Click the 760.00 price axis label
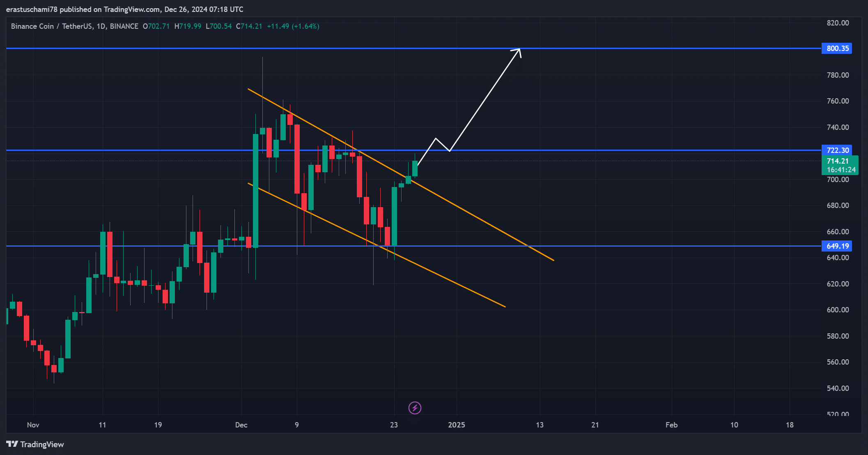Viewport: 868px width, 455px height. point(838,101)
